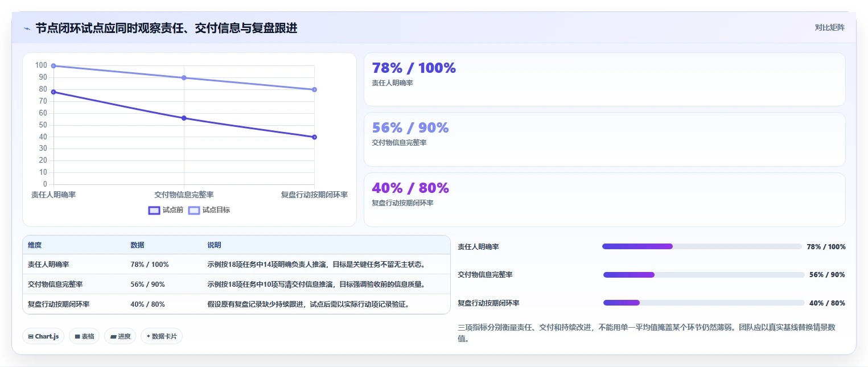Click the 责任人明确率 progress bar
The width and height of the screenshot is (868, 367).
702,246
